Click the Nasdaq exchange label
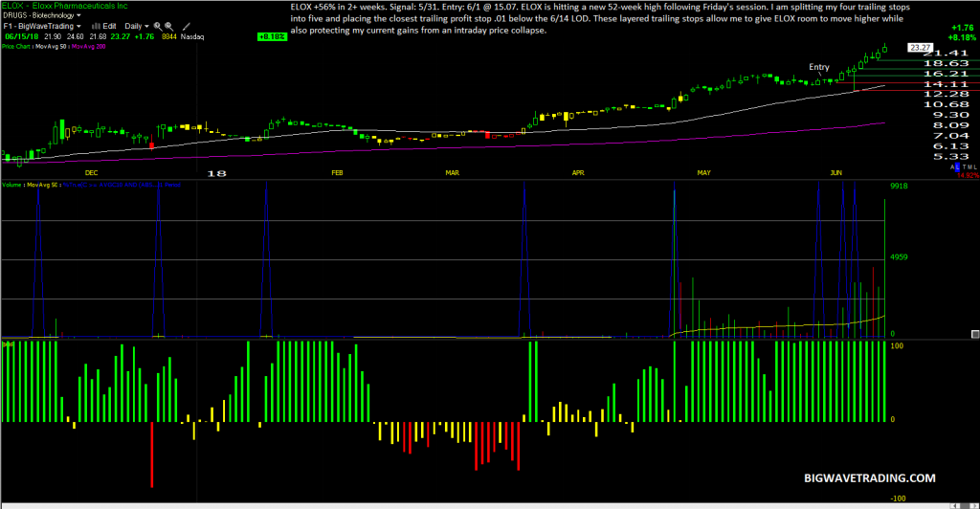The image size is (980, 509). coord(191,37)
